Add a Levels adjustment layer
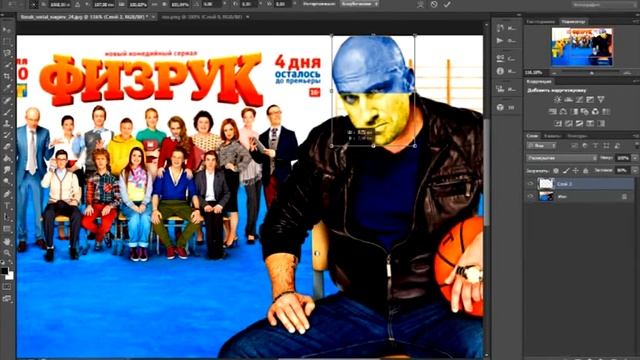 tap(569, 99)
